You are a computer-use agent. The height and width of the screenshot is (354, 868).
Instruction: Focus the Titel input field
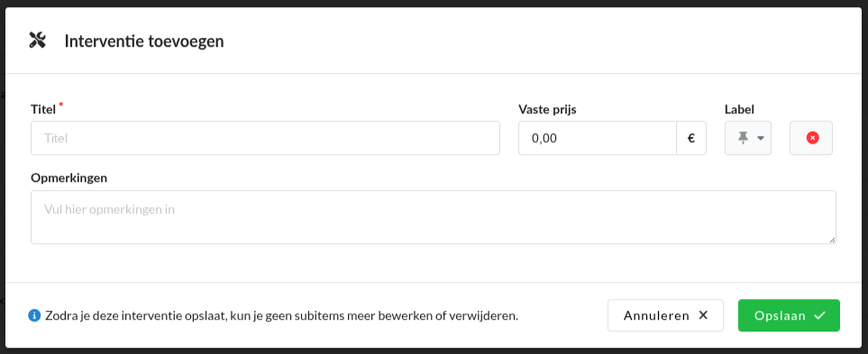click(x=265, y=138)
